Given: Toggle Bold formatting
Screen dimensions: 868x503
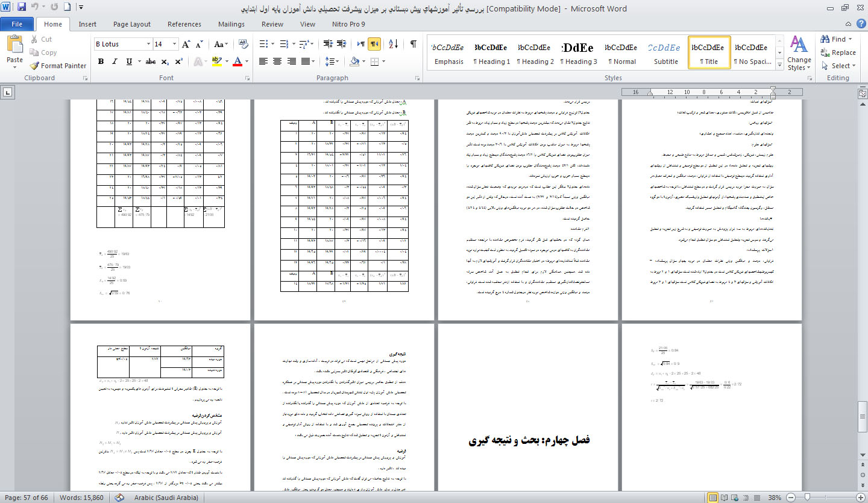Looking at the screenshot, I should [x=101, y=62].
